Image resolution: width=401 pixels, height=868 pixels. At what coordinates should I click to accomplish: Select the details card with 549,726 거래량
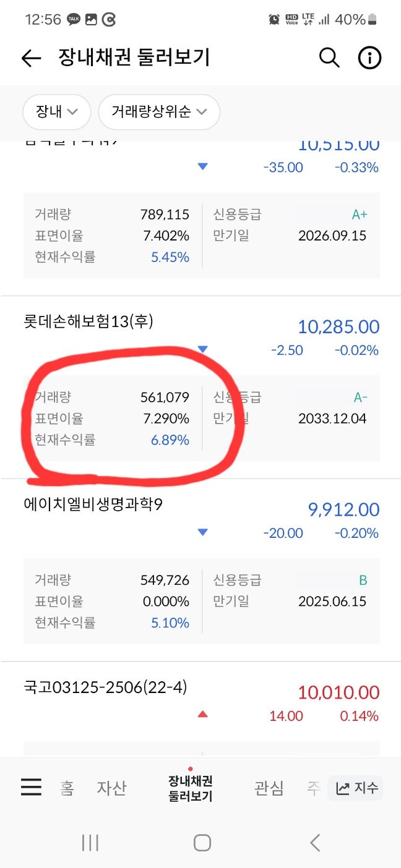(202, 602)
